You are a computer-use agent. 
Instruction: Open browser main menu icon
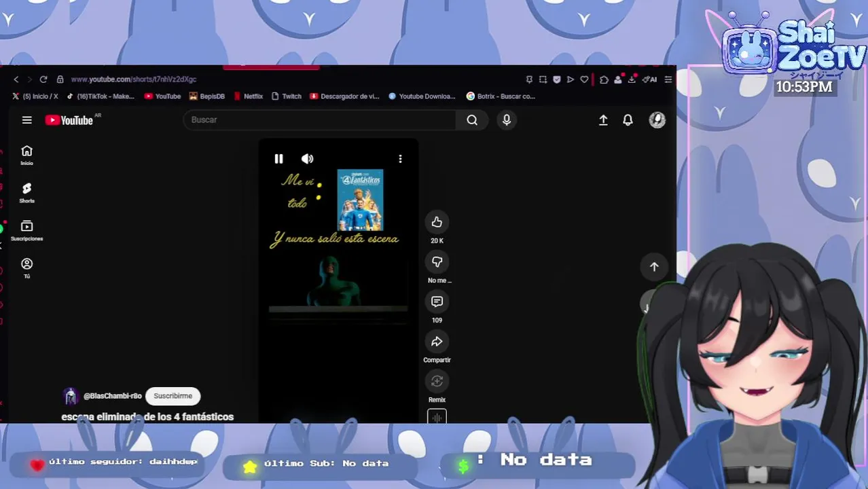point(668,79)
